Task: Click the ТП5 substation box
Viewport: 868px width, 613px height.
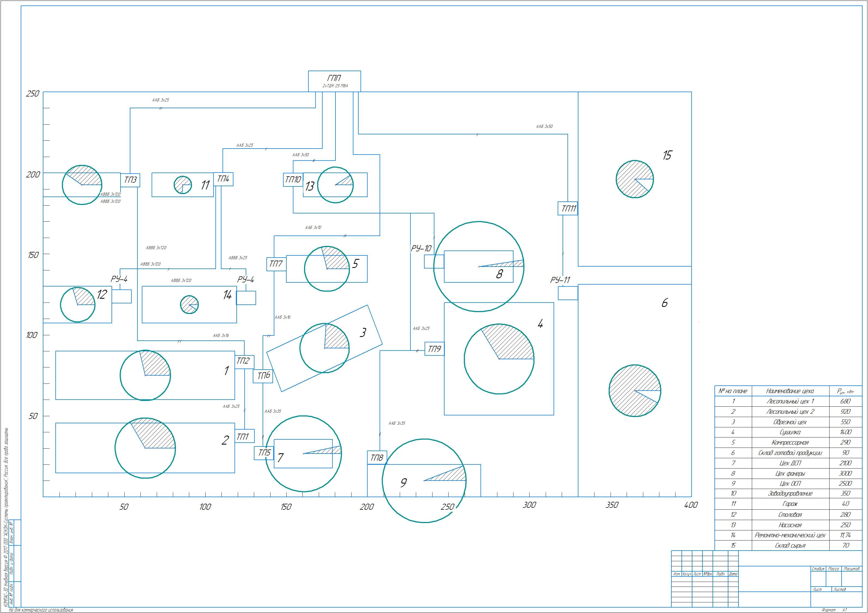Action: pos(263,453)
